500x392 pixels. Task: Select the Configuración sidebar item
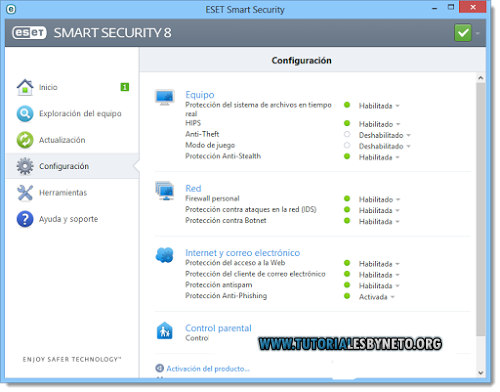point(72,166)
